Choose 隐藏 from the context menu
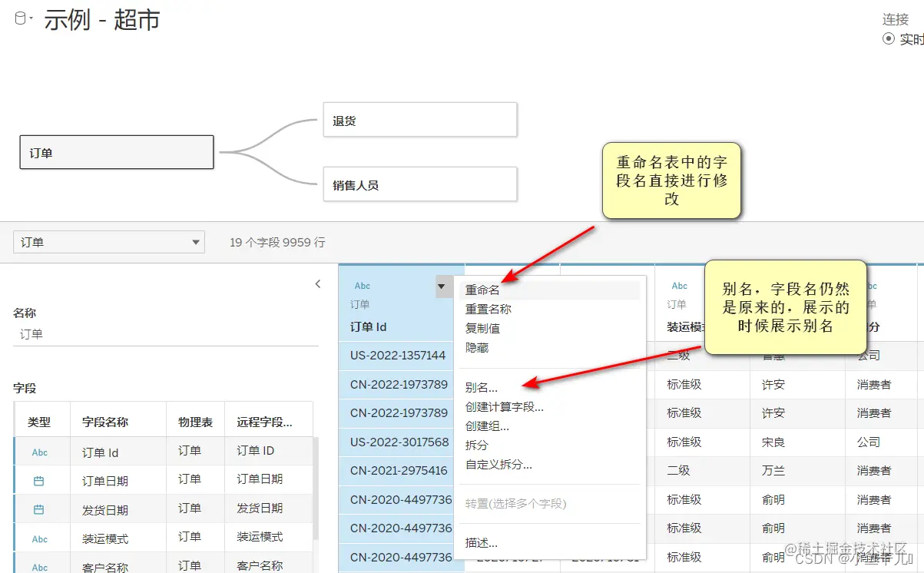 pyautogui.click(x=549, y=347)
